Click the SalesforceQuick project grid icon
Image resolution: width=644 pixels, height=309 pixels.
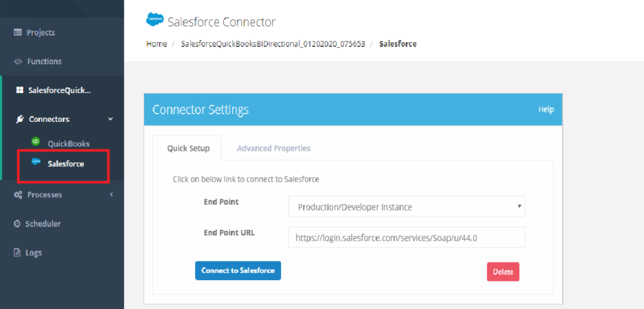tap(19, 90)
